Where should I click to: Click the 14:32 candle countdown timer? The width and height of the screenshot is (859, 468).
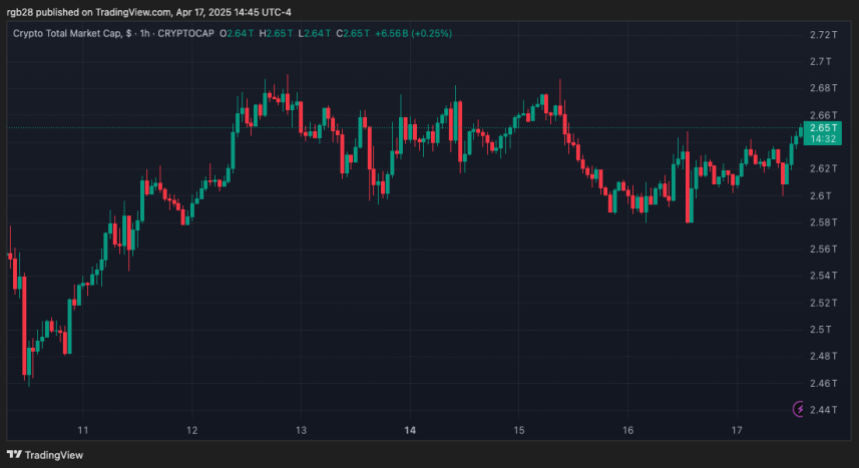click(822, 139)
